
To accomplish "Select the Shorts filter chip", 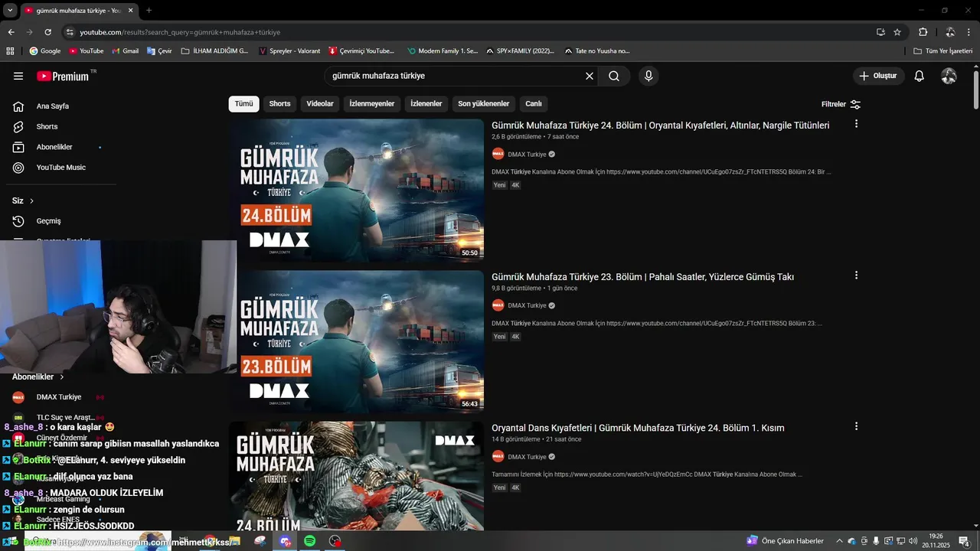I will click(x=279, y=104).
